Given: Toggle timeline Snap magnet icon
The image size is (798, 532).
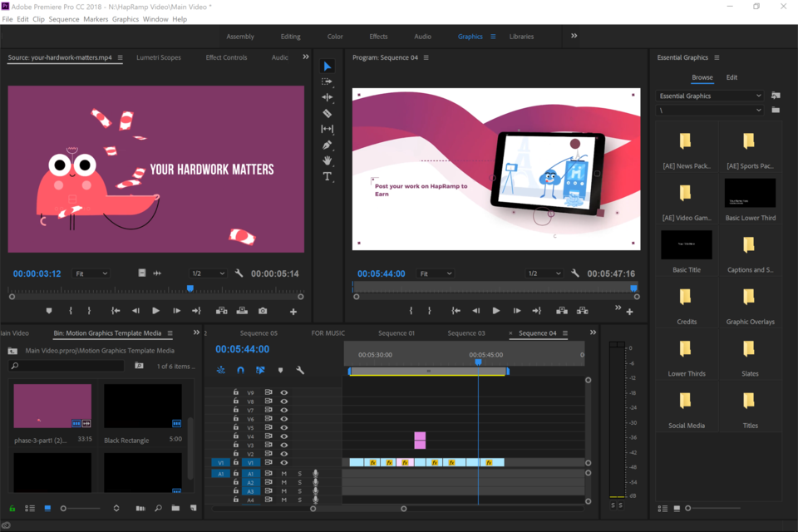Looking at the screenshot, I should click(x=240, y=370).
